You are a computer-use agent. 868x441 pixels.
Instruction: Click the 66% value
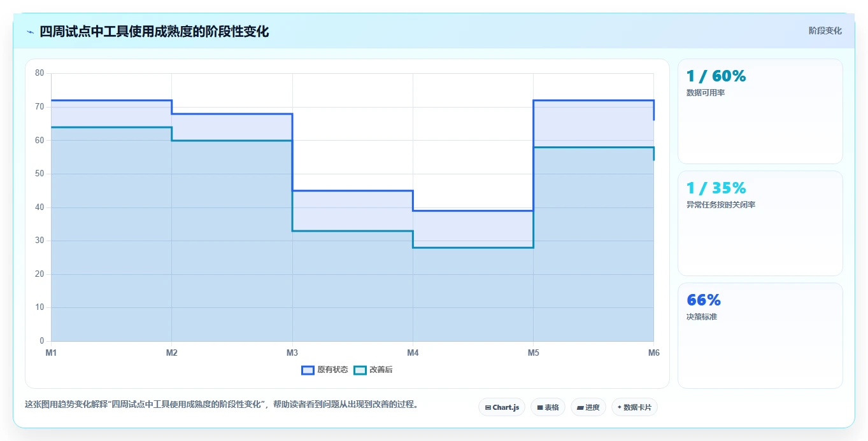[x=704, y=300]
